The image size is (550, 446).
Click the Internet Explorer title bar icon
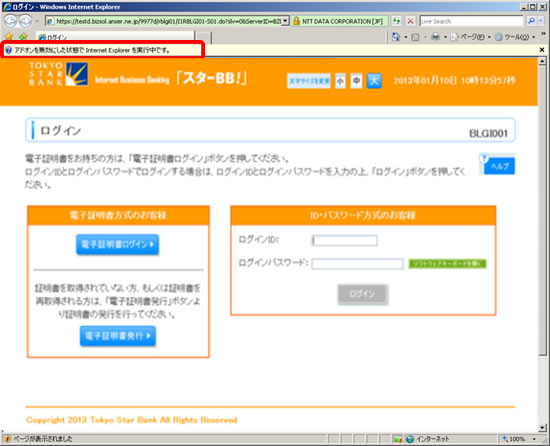pos(7,6)
